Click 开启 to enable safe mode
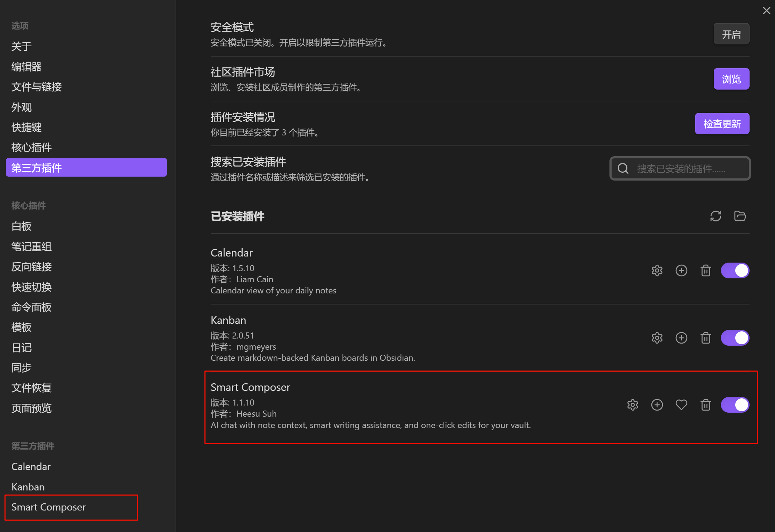Image resolution: width=775 pixels, height=532 pixels. [x=731, y=34]
